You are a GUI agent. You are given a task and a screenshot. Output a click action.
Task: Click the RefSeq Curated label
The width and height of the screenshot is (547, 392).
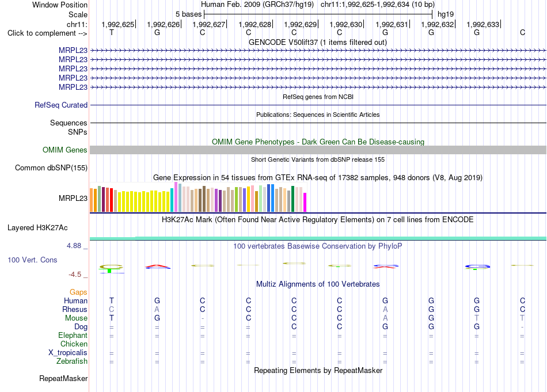[61, 105]
